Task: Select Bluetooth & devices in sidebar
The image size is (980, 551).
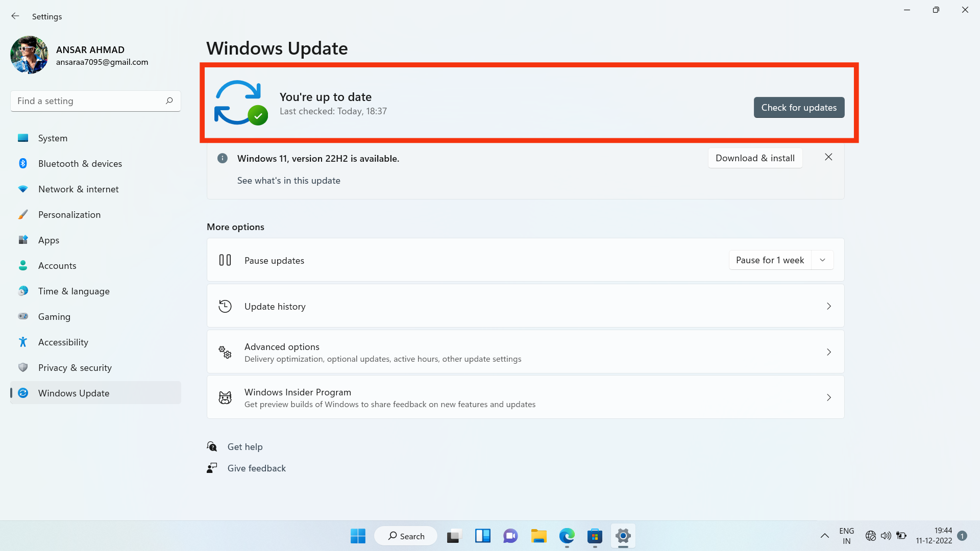Action: [80, 164]
